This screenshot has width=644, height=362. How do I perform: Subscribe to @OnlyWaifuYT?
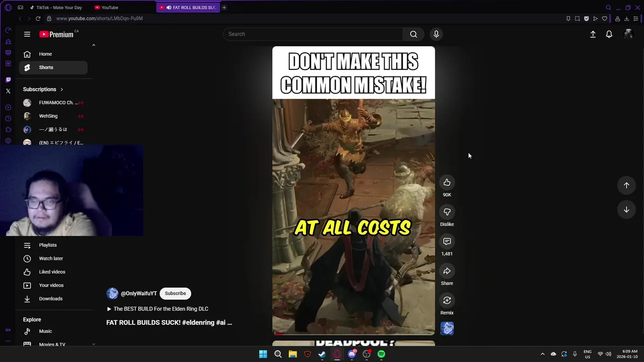point(175,294)
